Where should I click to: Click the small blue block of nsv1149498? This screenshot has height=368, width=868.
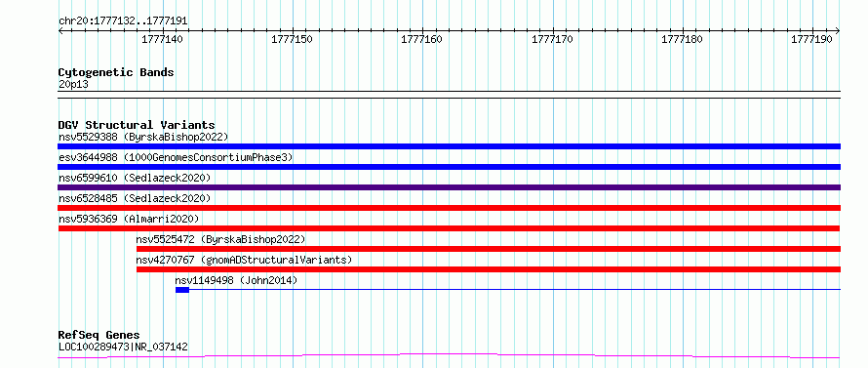[x=182, y=290]
